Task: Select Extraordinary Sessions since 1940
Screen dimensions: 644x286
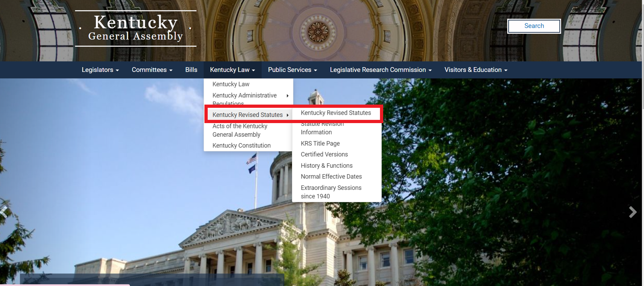Action: click(x=331, y=192)
